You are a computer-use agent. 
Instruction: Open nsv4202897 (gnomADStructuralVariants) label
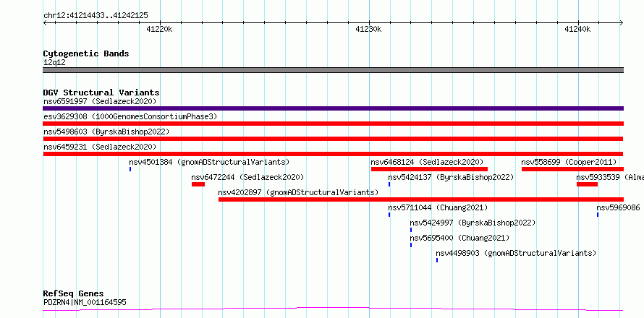coord(298,192)
